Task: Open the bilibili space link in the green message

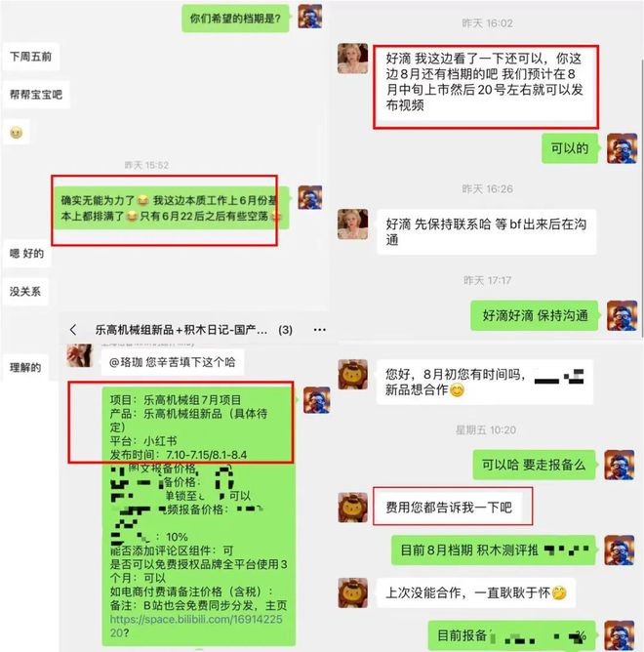Action: coord(196,626)
